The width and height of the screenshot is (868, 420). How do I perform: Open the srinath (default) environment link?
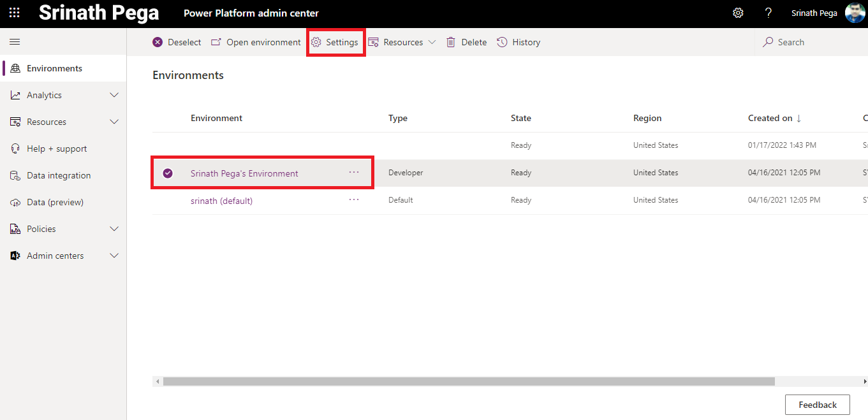(x=221, y=201)
